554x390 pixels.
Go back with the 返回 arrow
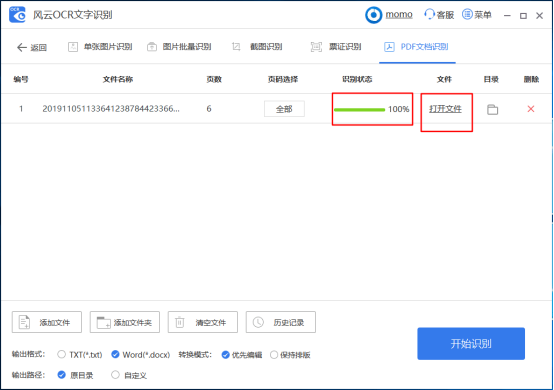click(31, 47)
